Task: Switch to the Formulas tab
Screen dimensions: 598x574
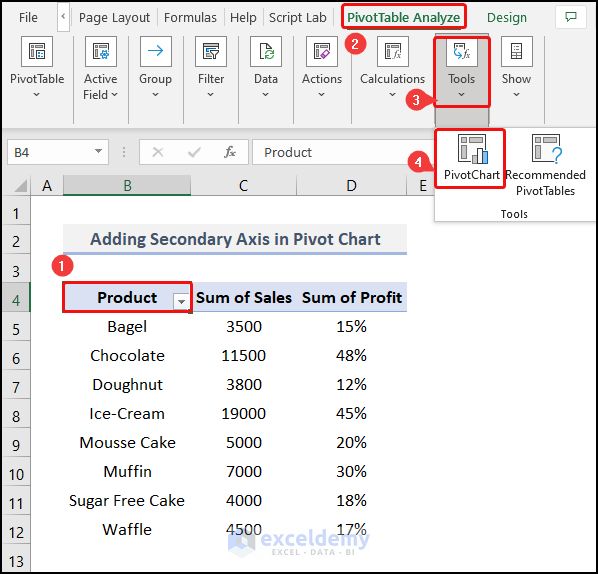Action: click(x=190, y=17)
